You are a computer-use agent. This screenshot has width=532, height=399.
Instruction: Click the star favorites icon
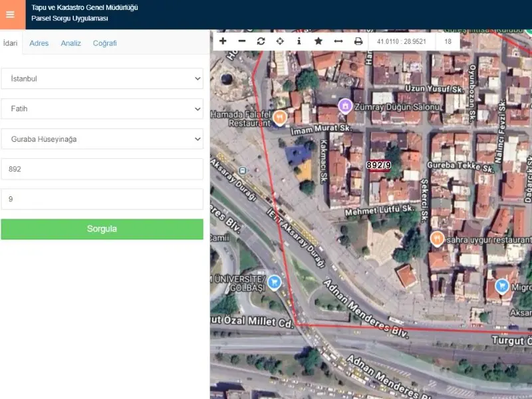coord(319,41)
